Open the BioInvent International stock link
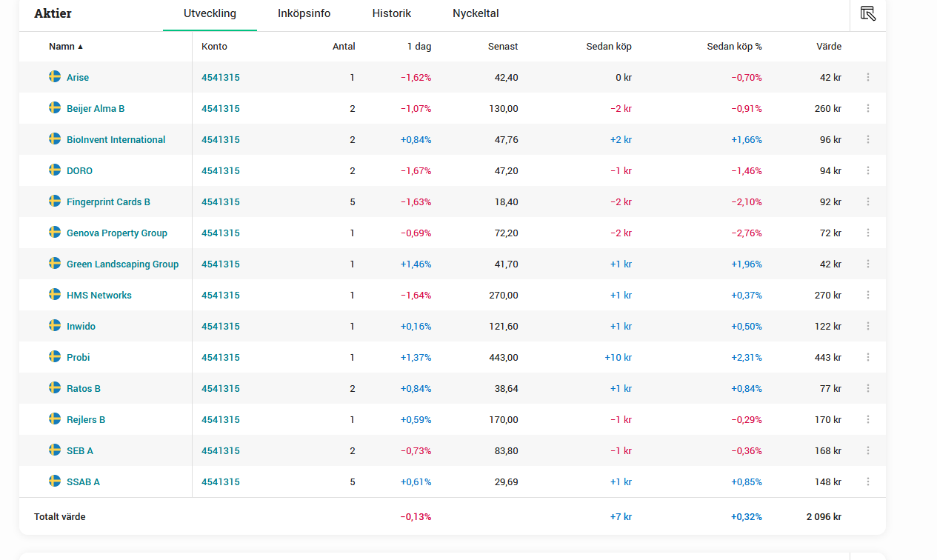 click(116, 139)
